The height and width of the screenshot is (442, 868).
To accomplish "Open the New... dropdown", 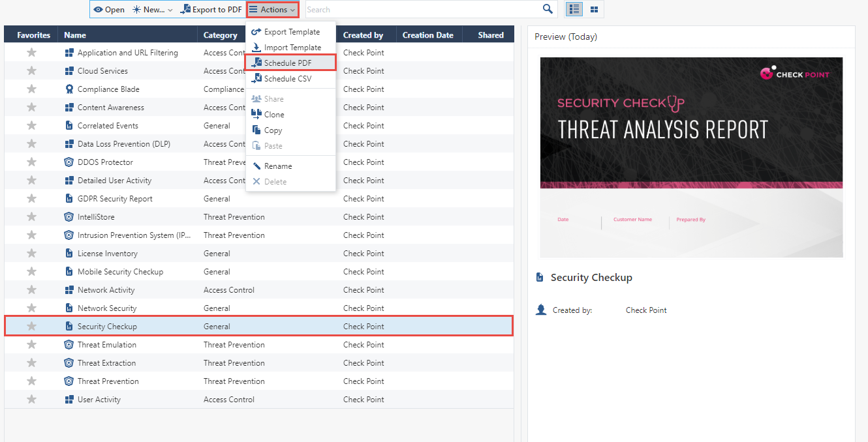I will 153,9.
